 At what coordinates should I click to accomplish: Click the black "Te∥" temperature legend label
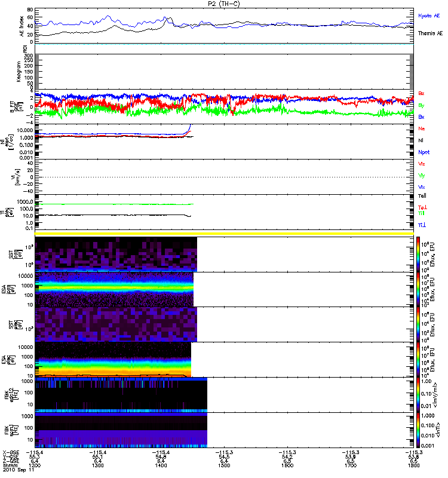click(422, 196)
